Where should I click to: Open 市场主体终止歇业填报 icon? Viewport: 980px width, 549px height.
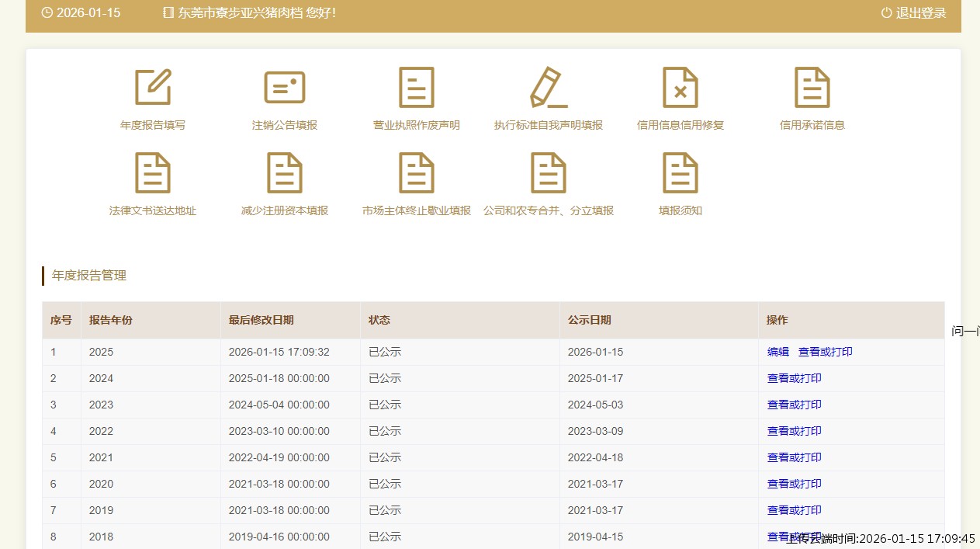point(417,172)
